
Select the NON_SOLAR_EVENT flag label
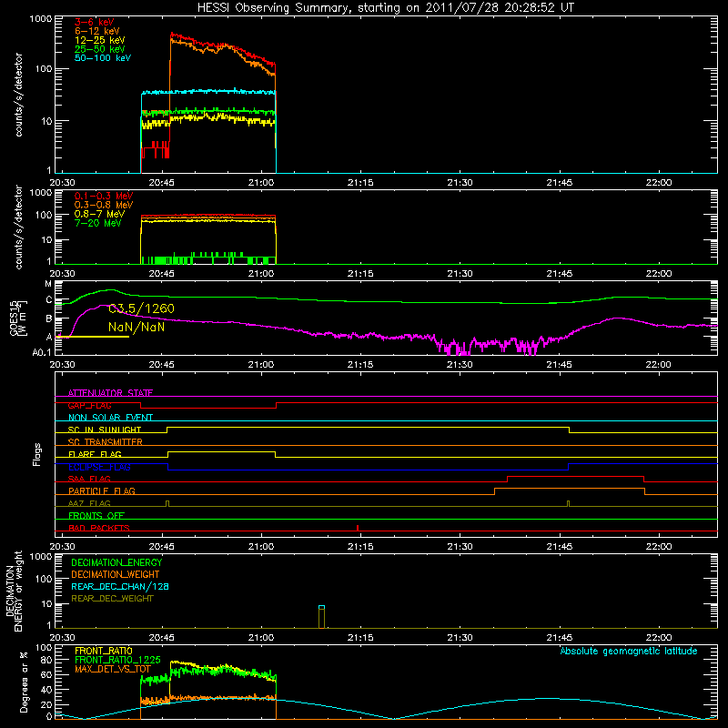click(110, 418)
